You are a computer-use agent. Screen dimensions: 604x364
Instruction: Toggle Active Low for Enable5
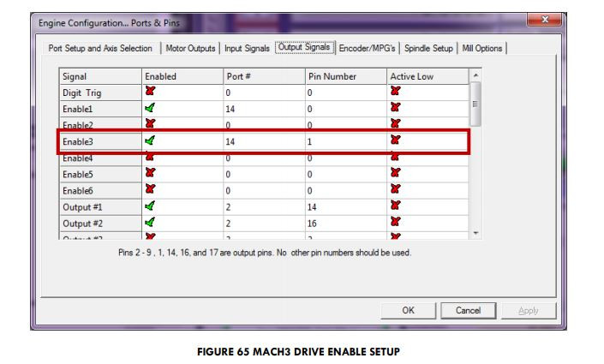click(x=395, y=172)
